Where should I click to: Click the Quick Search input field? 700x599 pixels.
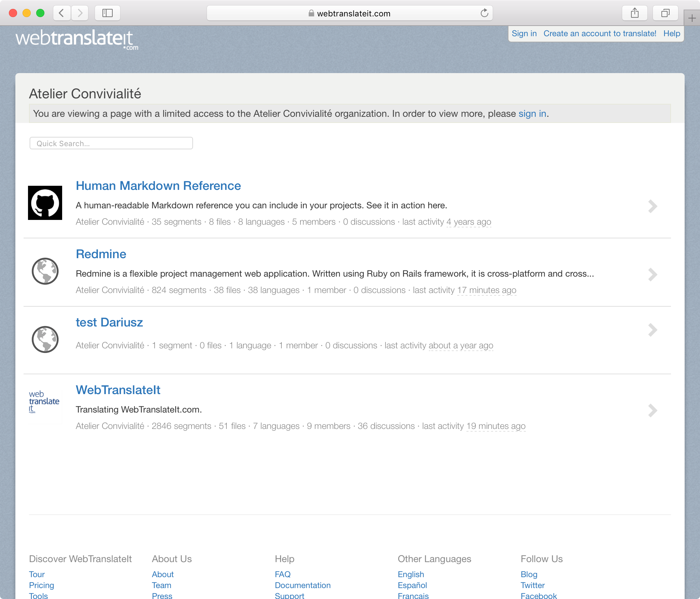(111, 143)
